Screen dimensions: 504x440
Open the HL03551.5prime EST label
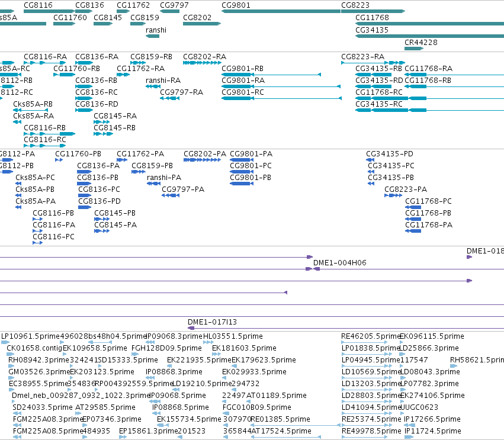[x=233, y=336]
